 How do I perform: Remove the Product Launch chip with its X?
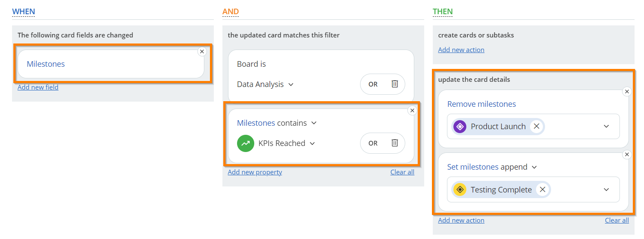[x=536, y=126]
